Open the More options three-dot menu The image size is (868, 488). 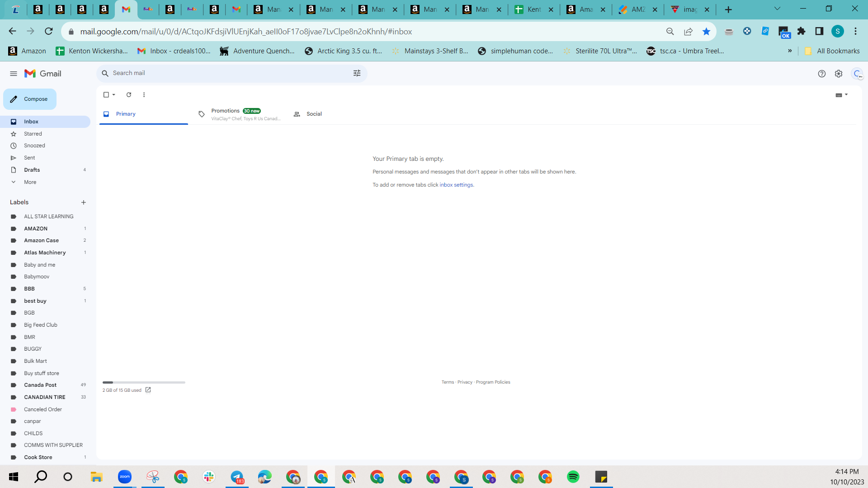(x=144, y=95)
